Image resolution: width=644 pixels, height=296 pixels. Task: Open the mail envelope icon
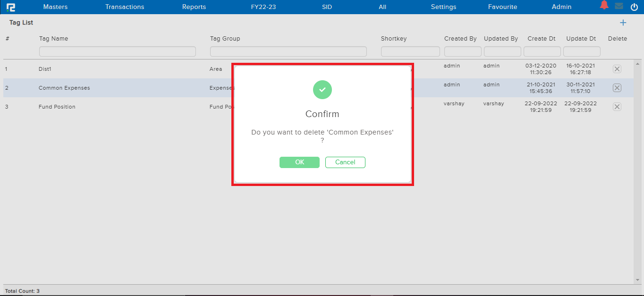pyautogui.click(x=619, y=7)
